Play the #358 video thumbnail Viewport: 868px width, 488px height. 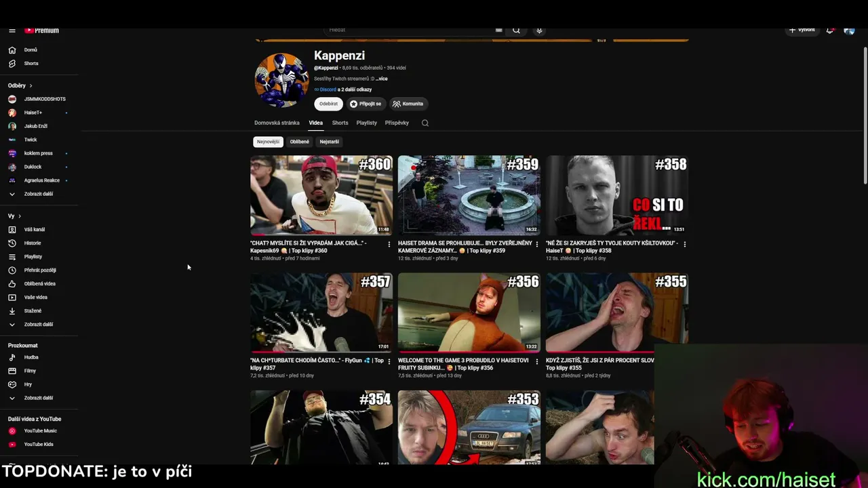tap(617, 195)
